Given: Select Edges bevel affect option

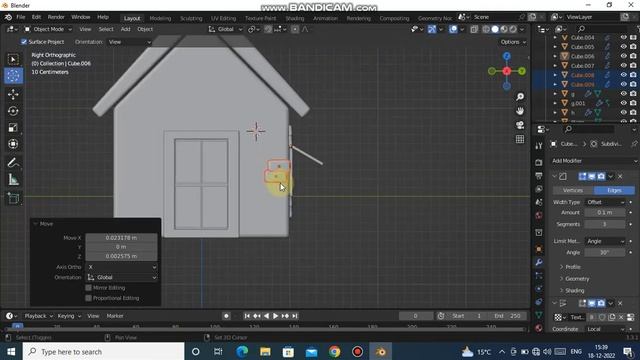Looking at the screenshot, I should [x=614, y=190].
